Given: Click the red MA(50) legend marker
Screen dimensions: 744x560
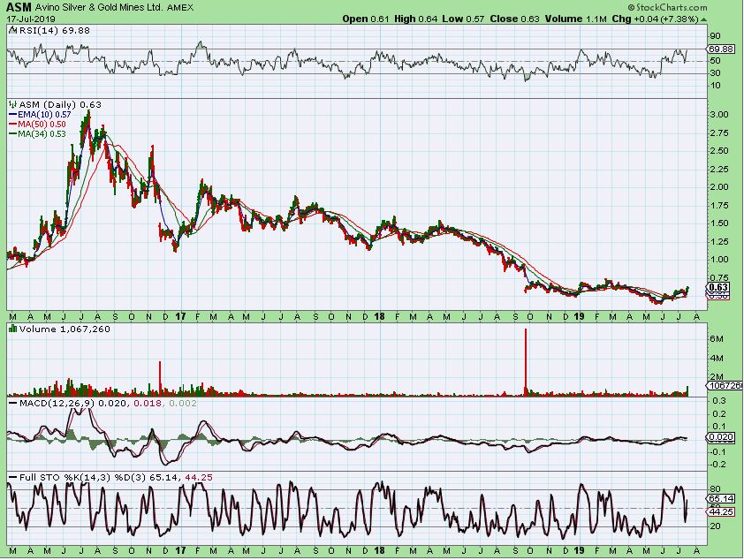Looking at the screenshot, I should 13,125.
